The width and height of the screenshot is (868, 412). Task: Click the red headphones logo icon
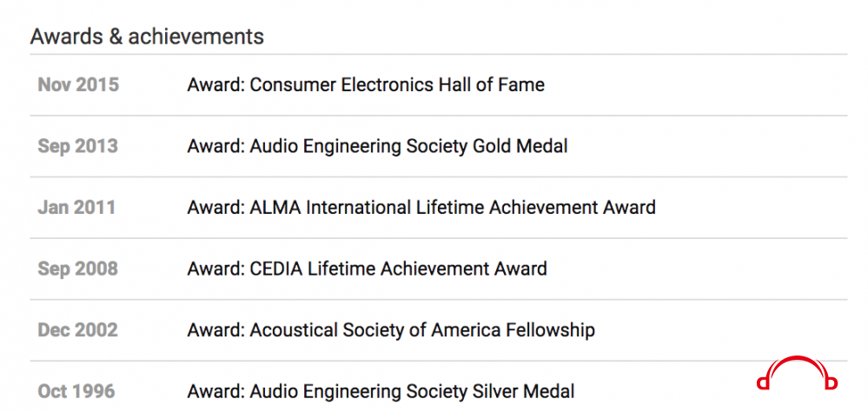(x=797, y=374)
